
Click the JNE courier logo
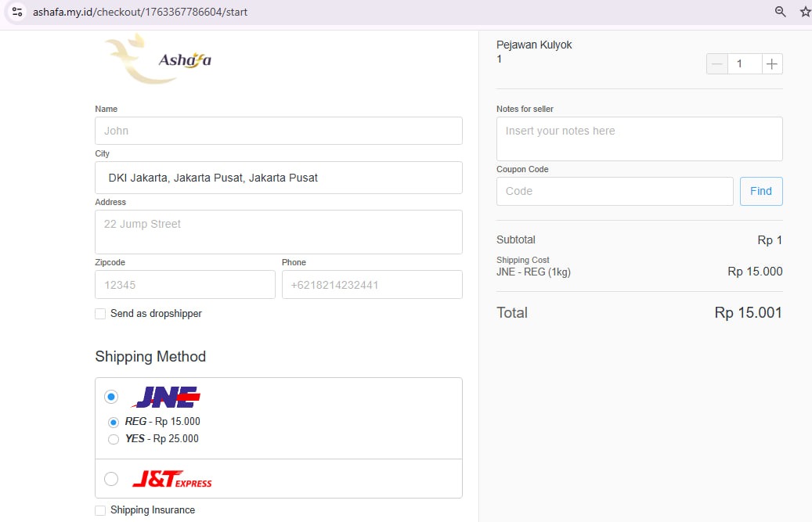pyautogui.click(x=166, y=398)
